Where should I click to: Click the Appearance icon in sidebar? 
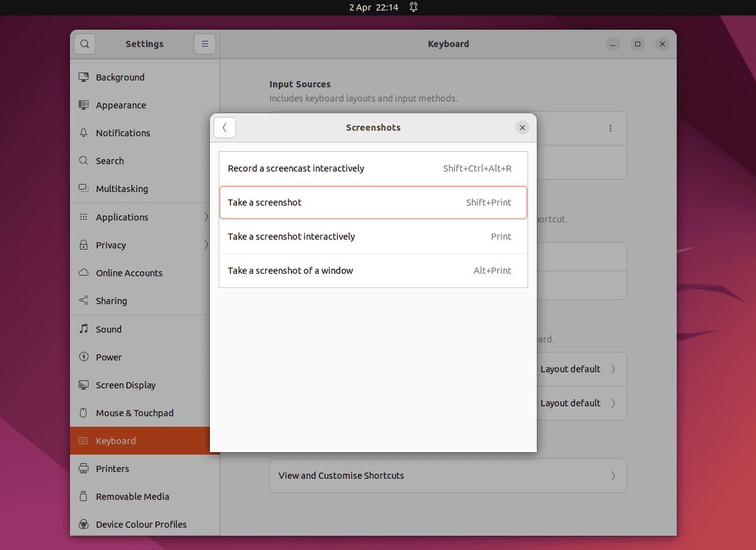coord(84,105)
